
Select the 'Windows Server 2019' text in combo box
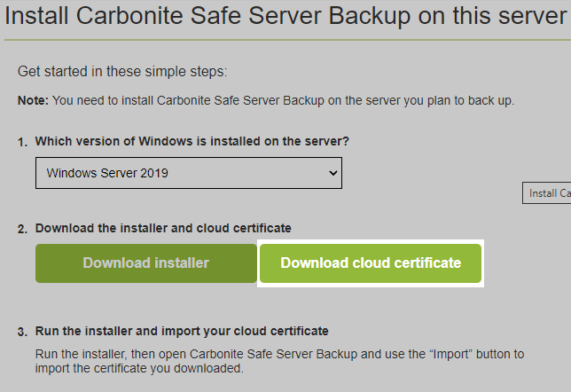pyautogui.click(x=107, y=173)
